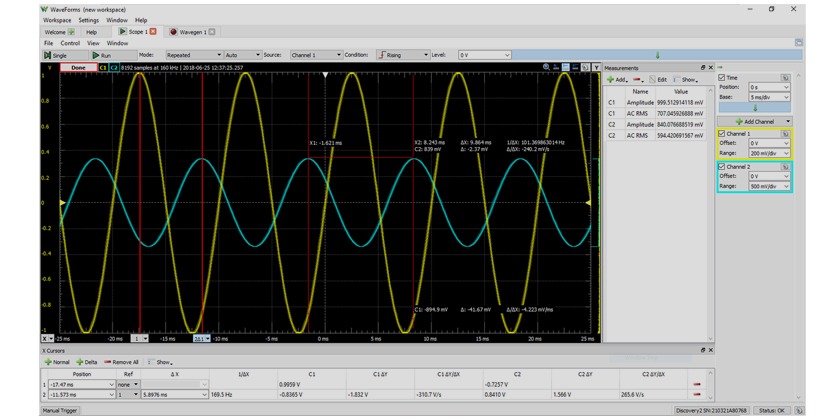This screenshot has width=840, height=420.
Task: Click the Time settings gear icon
Action: click(785, 78)
